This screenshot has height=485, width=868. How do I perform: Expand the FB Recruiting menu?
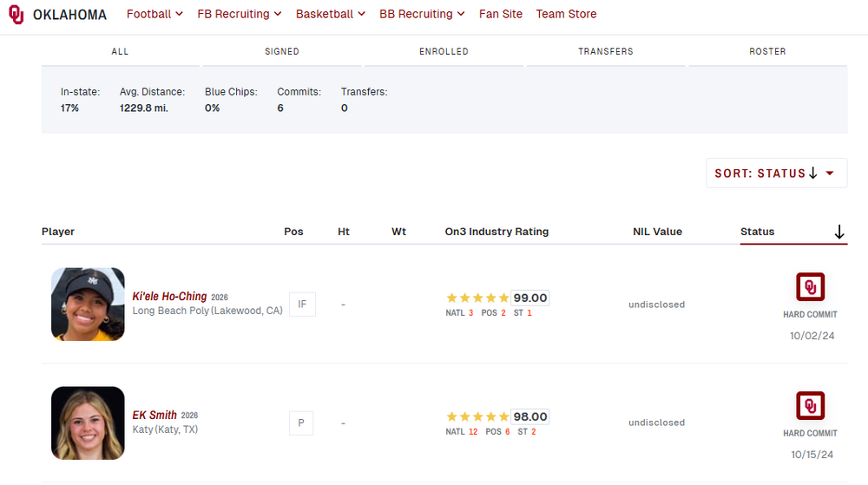coord(240,15)
